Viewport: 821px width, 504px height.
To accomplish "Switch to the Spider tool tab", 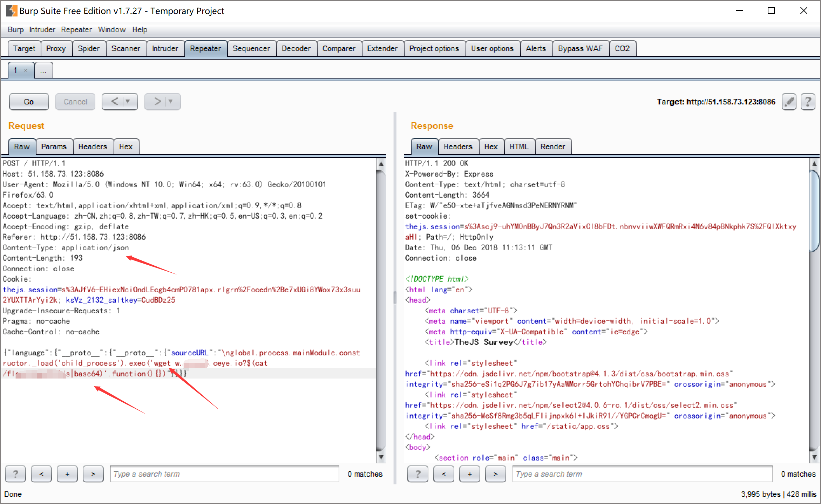I will (89, 48).
